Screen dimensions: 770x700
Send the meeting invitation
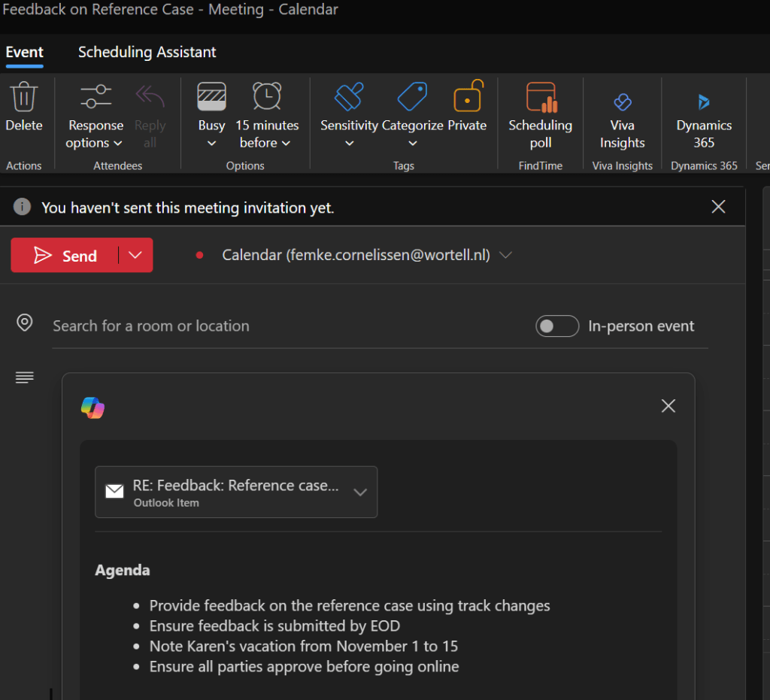[x=66, y=256]
